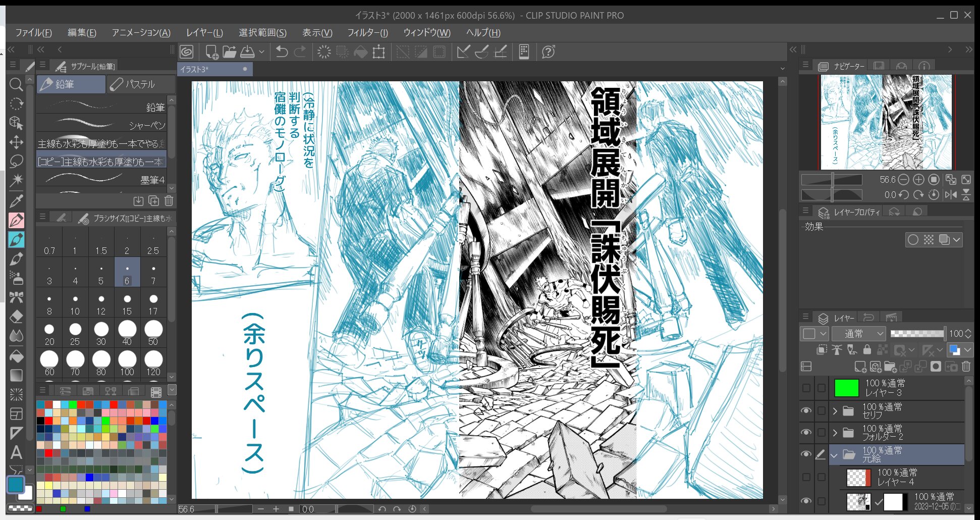Delete layer using trash icon in layer panel
Image resolution: width=980 pixels, height=520 pixels.
click(x=966, y=367)
